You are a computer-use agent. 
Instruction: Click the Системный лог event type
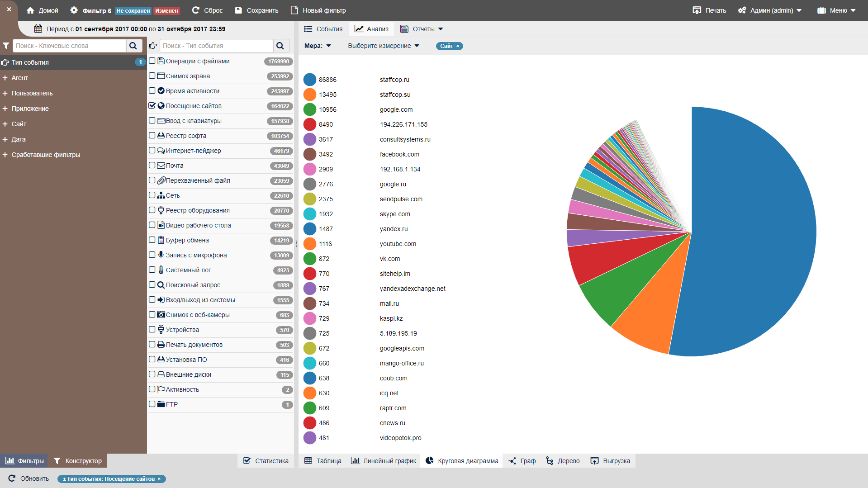pos(188,270)
